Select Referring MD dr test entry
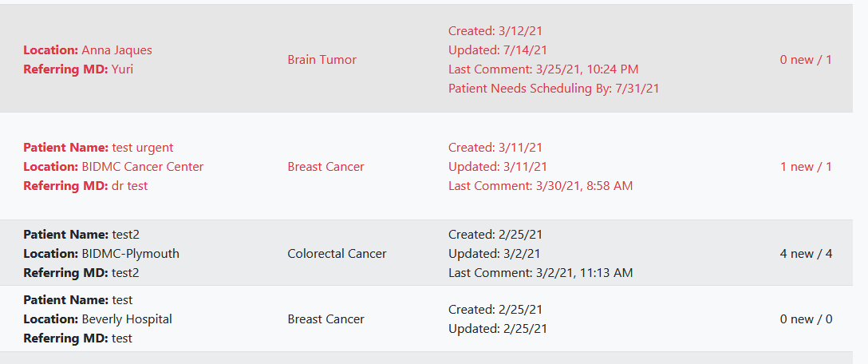868x364 pixels. [85, 186]
